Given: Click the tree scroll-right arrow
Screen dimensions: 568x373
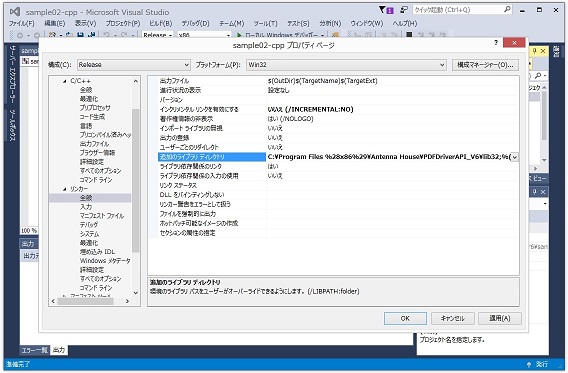Looking at the screenshot, I should coord(128,301).
